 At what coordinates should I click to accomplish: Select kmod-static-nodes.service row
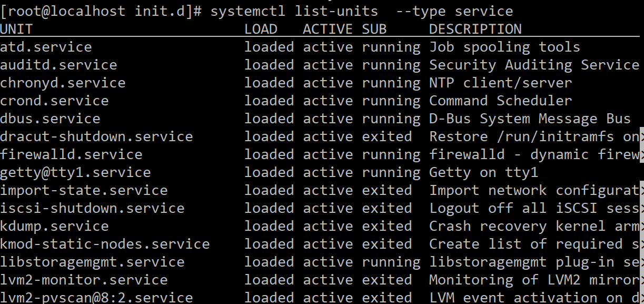coord(105,244)
